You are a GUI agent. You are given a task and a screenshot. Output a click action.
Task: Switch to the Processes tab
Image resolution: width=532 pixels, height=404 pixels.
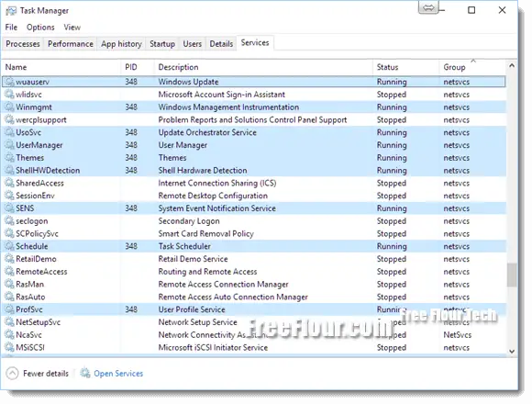23,44
